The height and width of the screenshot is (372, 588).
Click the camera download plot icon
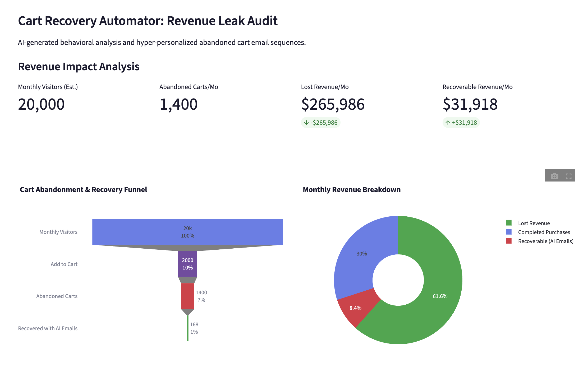(554, 176)
